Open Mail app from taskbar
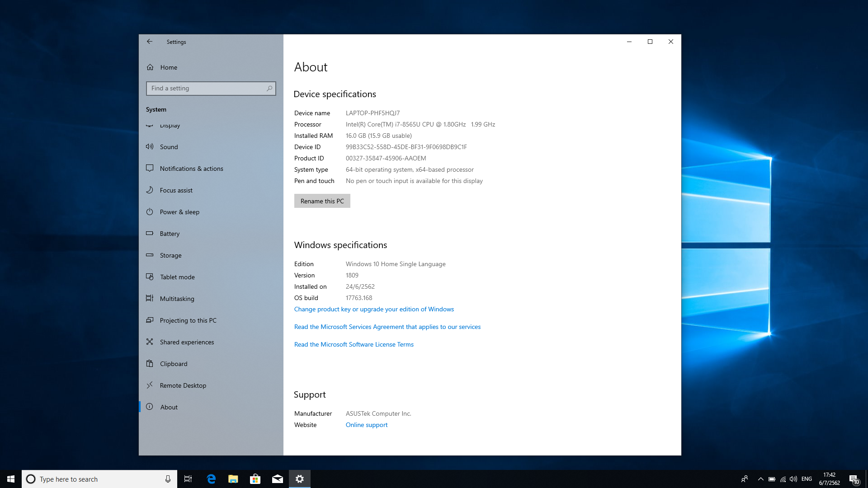The image size is (868, 488). coord(277,479)
